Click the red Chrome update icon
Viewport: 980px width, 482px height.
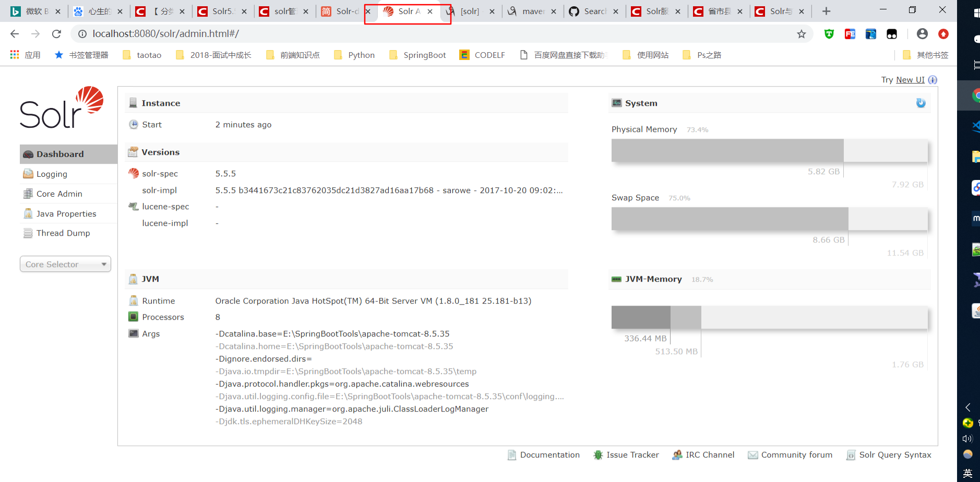(943, 34)
